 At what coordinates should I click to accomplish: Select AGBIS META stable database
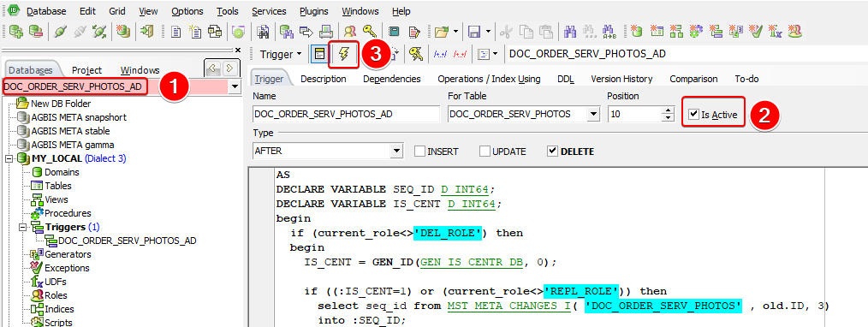click(x=70, y=131)
